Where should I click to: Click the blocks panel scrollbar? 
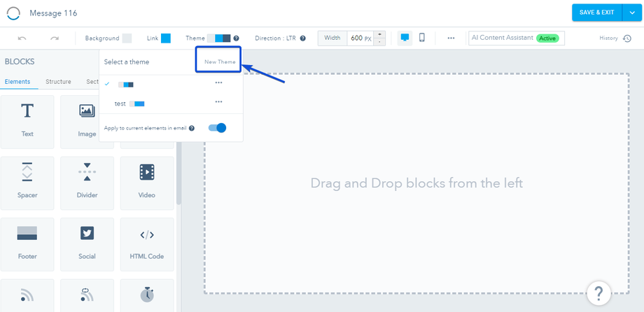coord(178,172)
